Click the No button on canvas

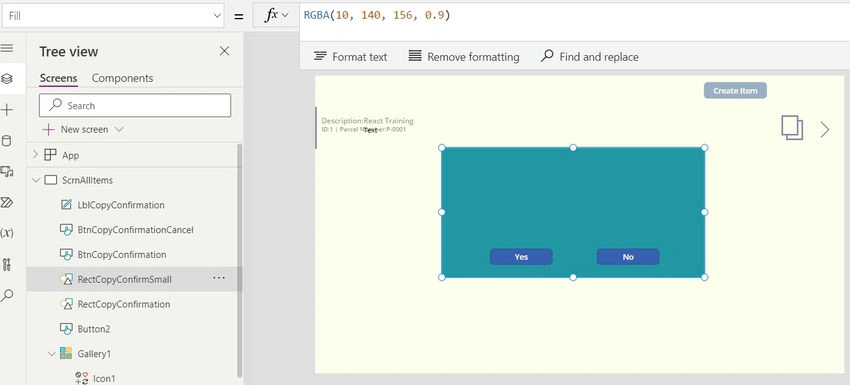click(628, 257)
